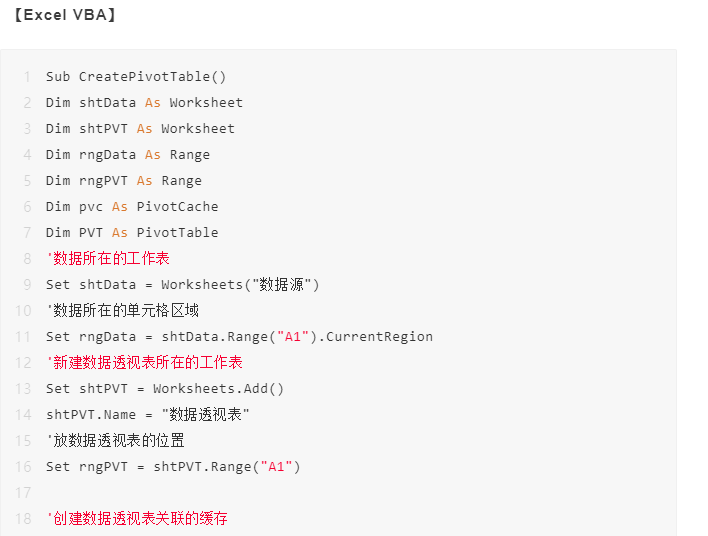Click the Dim PVT As PivotTable line
This screenshot has width=708, height=536.
coord(132,233)
